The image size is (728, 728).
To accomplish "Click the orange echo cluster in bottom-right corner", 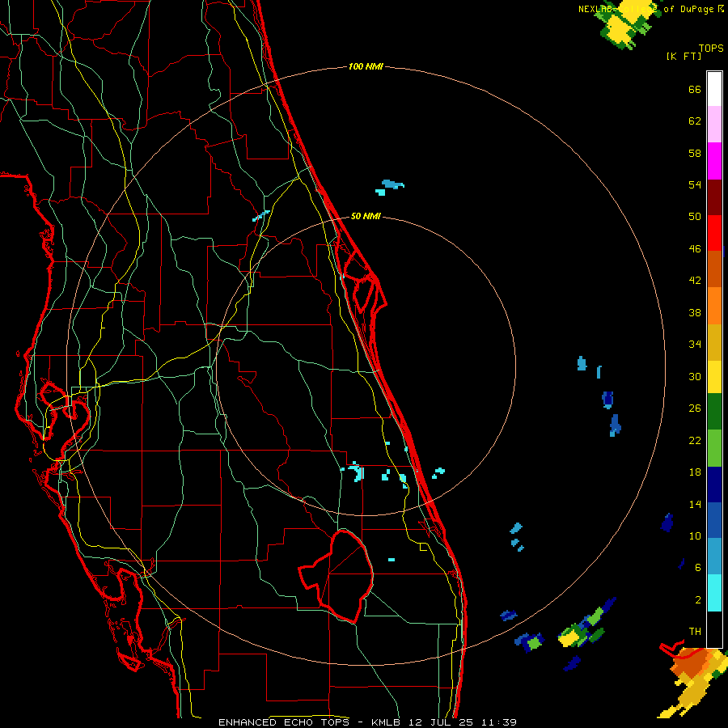I will [692, 665].
